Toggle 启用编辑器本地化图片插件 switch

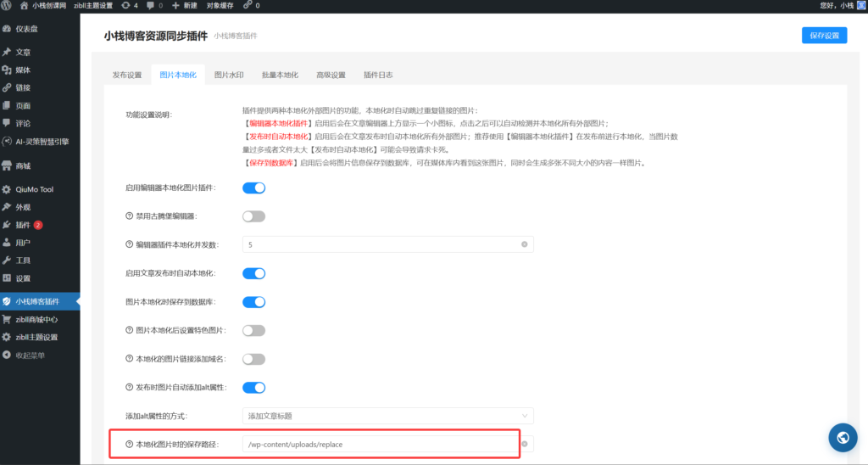(x=254, y=188)
